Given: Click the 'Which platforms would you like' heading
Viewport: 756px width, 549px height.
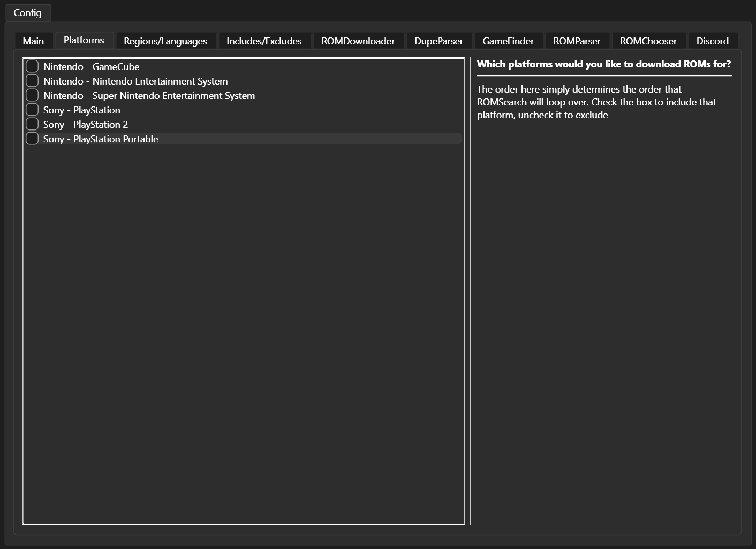Looking at the screenshot, I should pyautogui.click(x=604, y=64).
